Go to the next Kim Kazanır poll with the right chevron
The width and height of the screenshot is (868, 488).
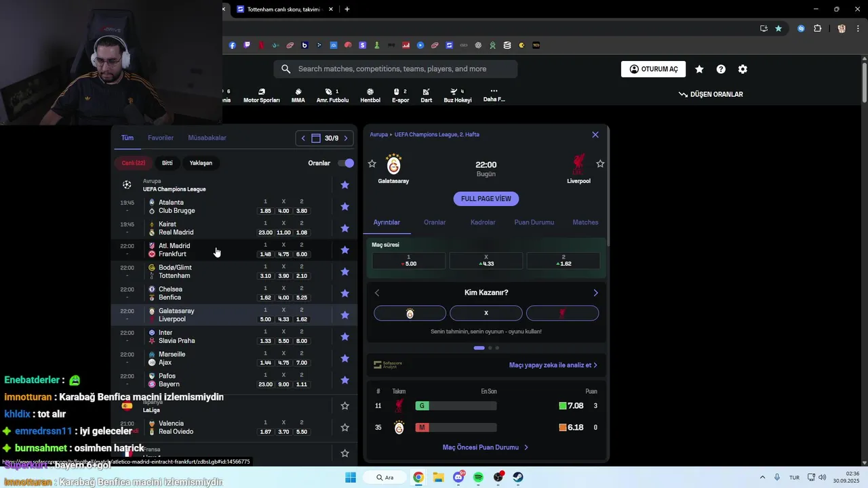595,293
